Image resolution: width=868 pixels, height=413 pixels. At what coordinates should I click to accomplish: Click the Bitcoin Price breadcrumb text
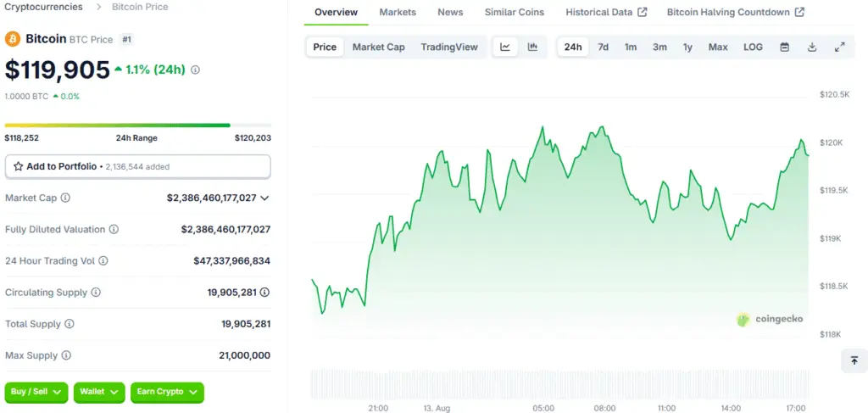(x=140, y=7)
